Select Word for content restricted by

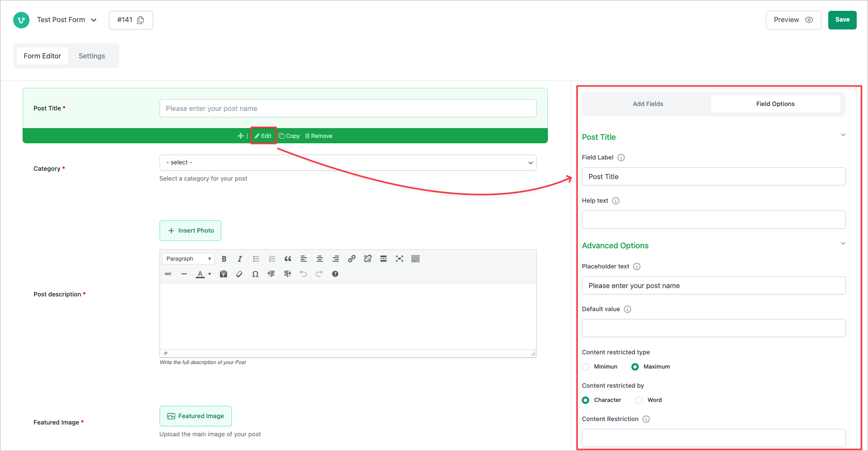tap(639, 400)
